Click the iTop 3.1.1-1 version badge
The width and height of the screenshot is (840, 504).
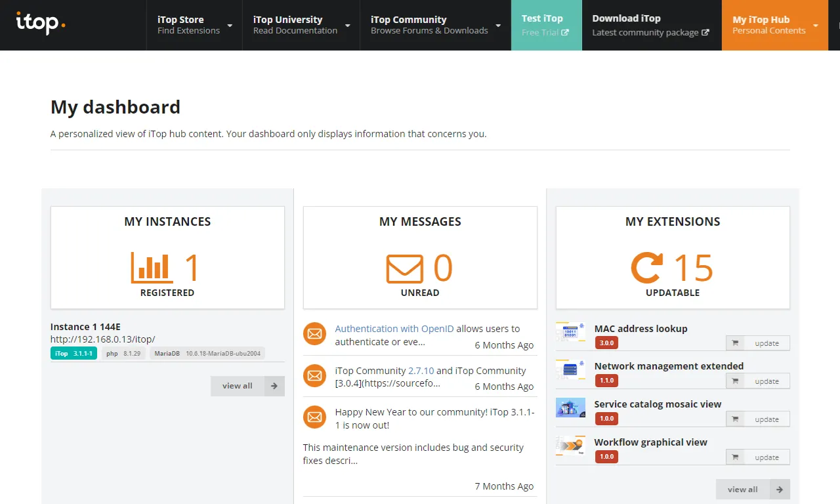[x=73, y=353]
